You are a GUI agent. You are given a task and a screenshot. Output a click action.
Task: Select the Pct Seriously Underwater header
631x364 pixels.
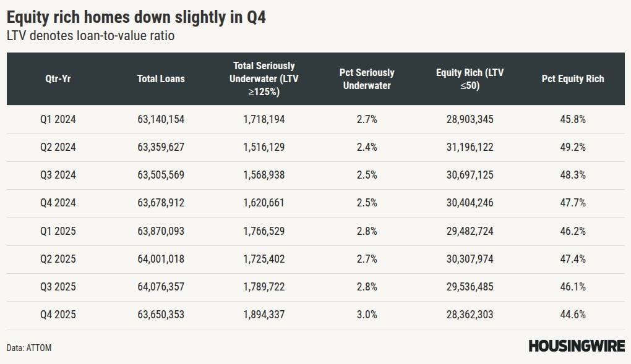click(x=367, y=79)
